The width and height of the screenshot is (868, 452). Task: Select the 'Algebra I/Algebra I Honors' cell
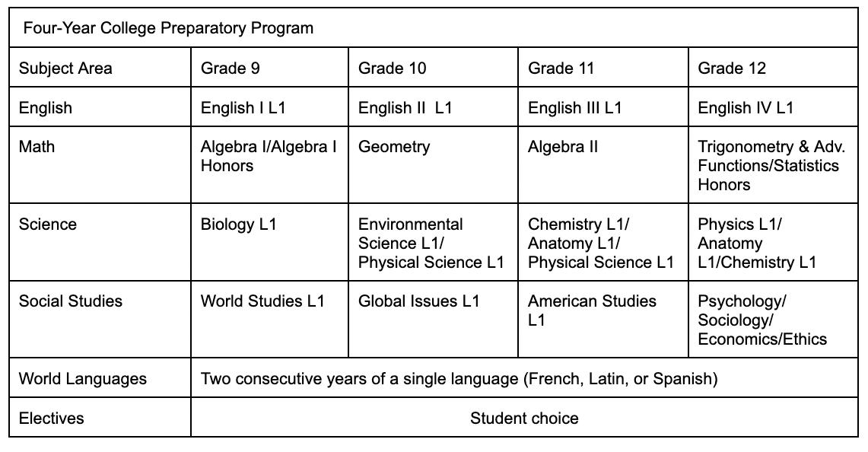click(x=269, y=156)
